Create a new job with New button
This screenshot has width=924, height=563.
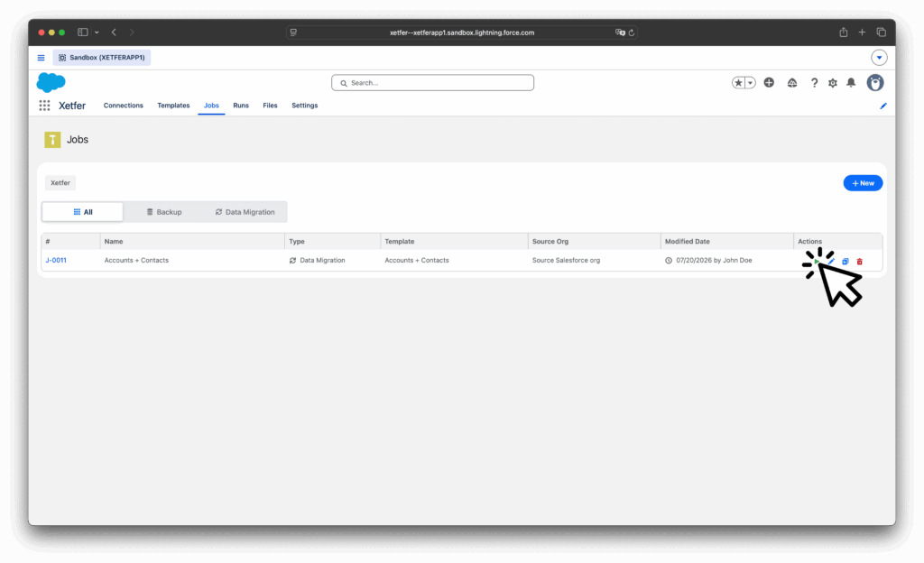863,183
